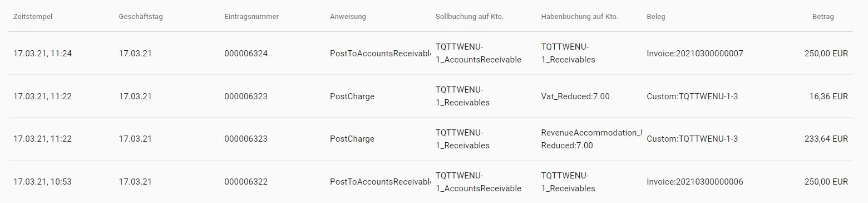Screen dimensions: 868x203
Task: Click the Zeitstempel column header
Action: 33,17
